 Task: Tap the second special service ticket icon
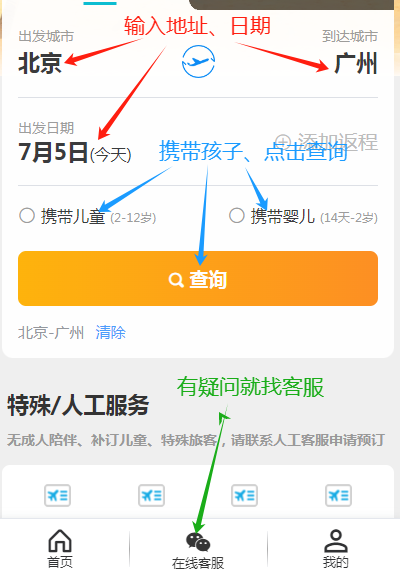click(x=151, y=496)
